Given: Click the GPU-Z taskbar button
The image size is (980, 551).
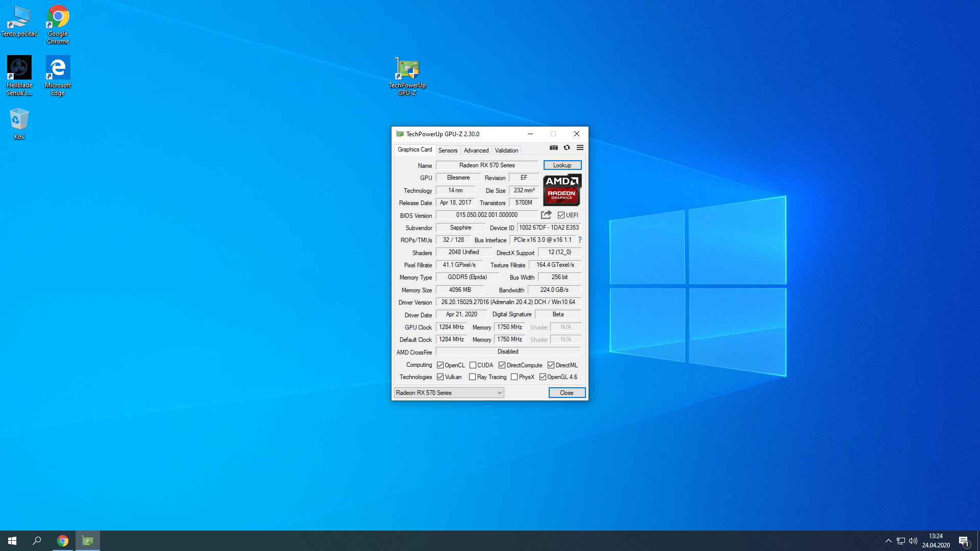Looking at the screenshot, I should (88, 541).
